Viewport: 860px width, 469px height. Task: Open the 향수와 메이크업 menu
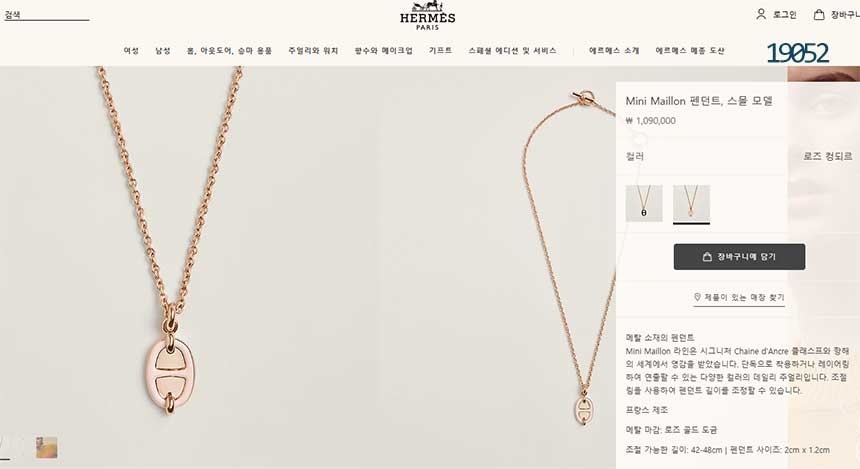[383, 50]
